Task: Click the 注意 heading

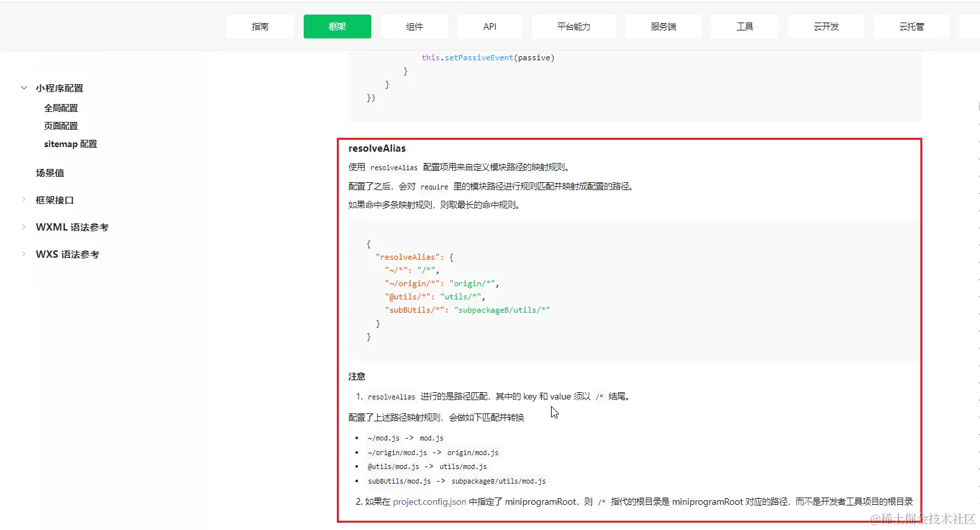Action: pos(357,376)
